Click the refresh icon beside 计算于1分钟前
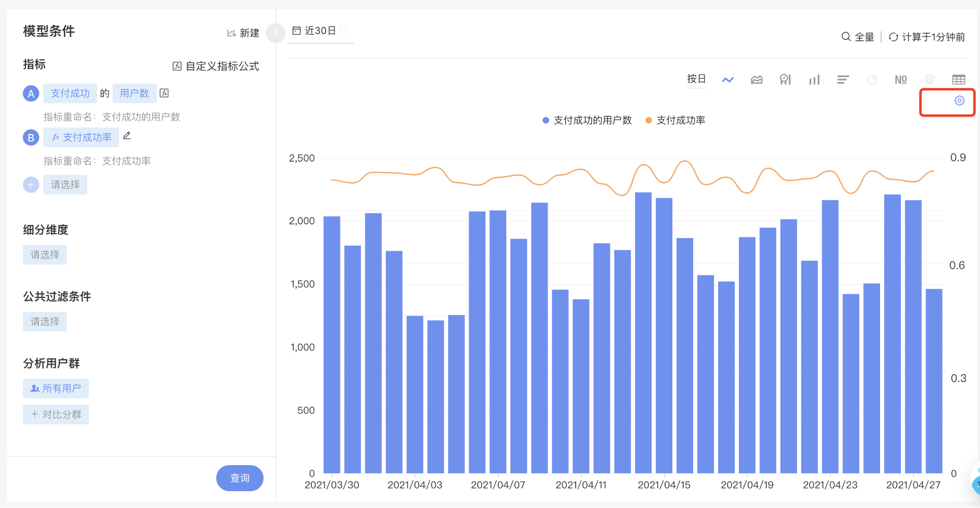 pos(893,37)
